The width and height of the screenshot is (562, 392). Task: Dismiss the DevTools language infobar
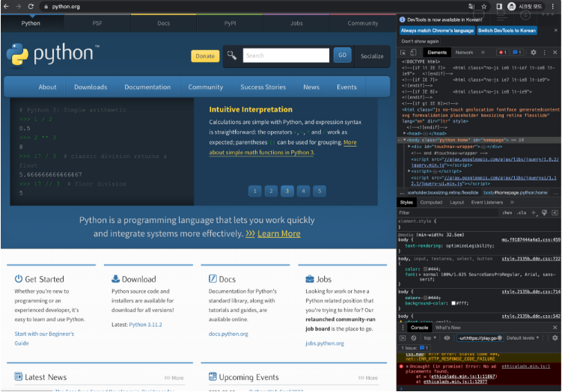(x=556, y=31)
